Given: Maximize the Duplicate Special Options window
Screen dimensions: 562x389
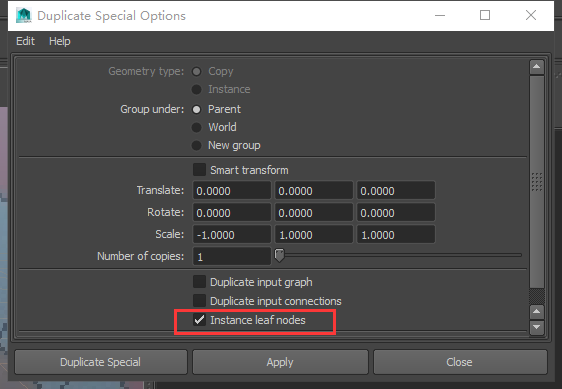Looking at the screenshot, I should click(485, 15).
